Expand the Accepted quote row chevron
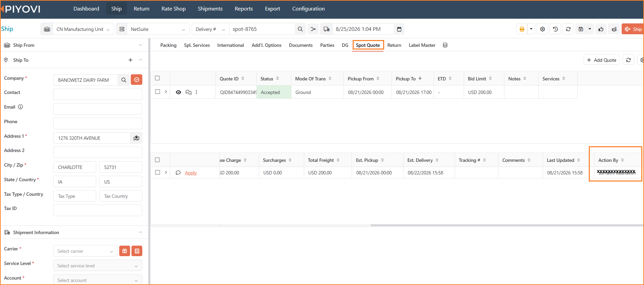The width and height of the screenshot is (644, 285). coord(166,92)
